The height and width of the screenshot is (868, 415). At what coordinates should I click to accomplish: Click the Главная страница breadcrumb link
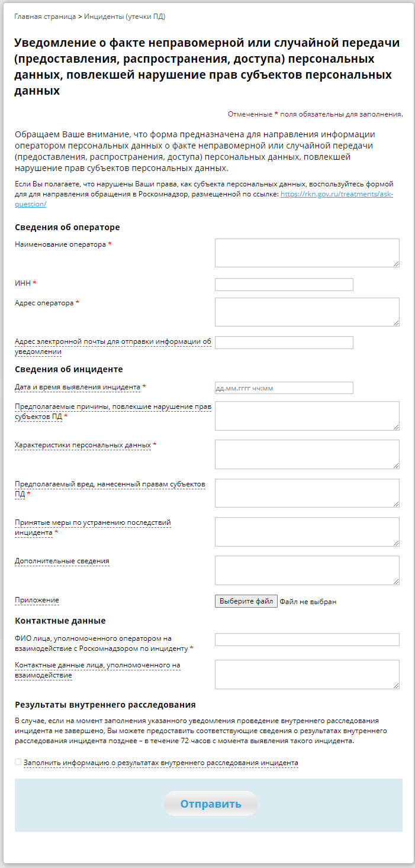point(45,17)
